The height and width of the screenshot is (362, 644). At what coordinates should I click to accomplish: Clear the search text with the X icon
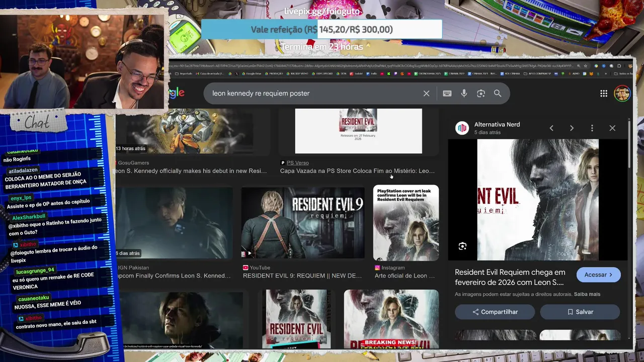[426, 94]
